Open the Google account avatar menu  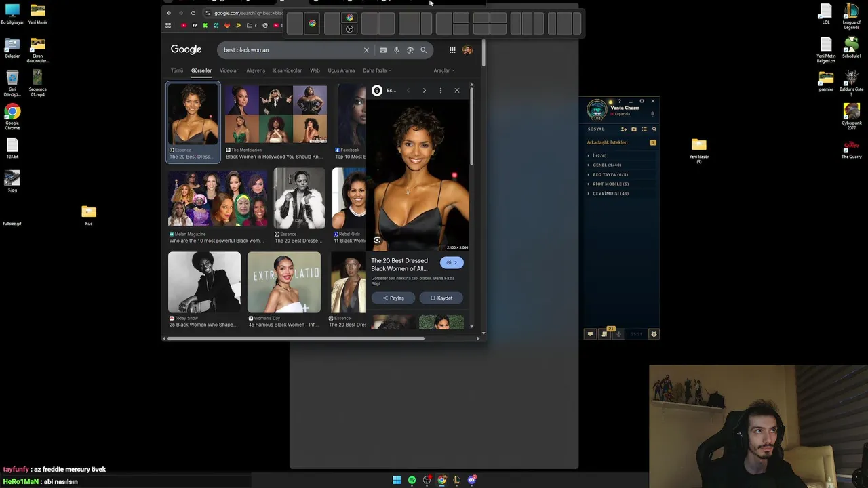[467, 49]
